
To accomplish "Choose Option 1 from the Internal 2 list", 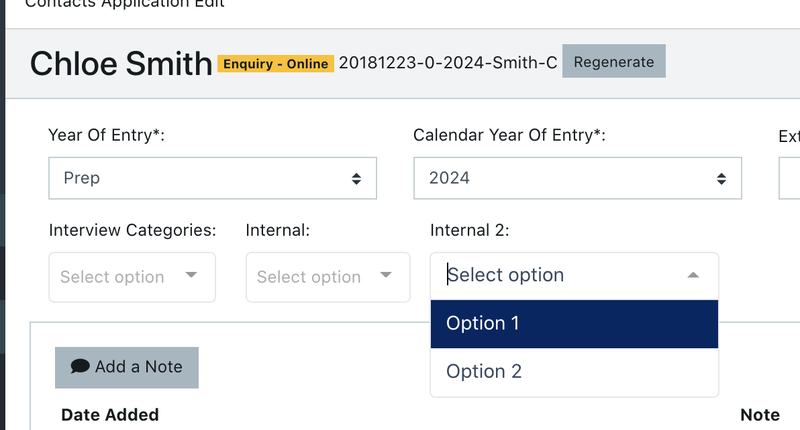I will click(x=574, y=323).
